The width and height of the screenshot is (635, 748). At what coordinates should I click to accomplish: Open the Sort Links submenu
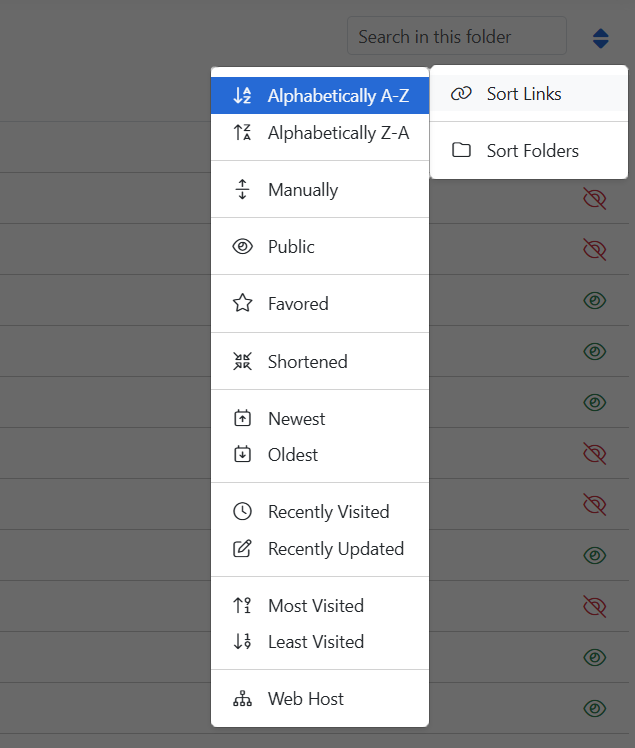point(529,94)
